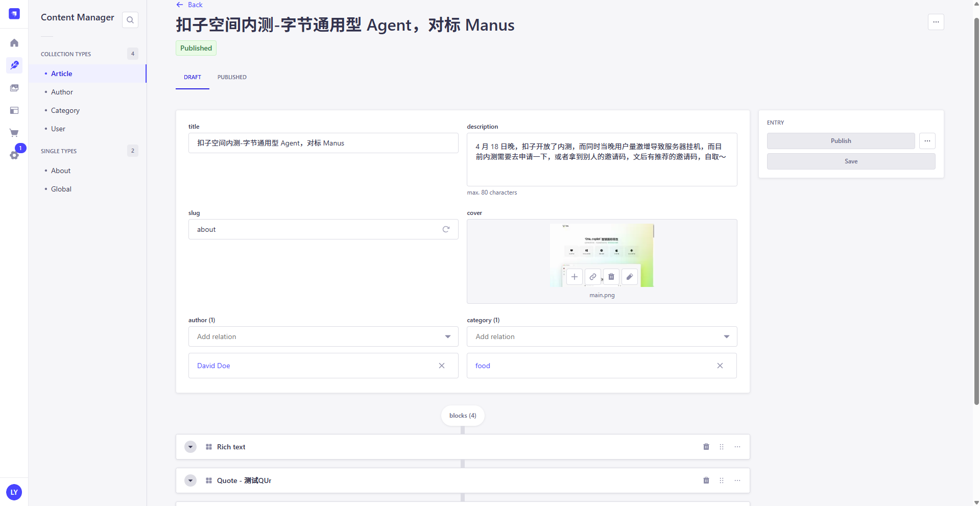Go to the Home dashboard icon
980x506 pixels.
tap(14, 43)
